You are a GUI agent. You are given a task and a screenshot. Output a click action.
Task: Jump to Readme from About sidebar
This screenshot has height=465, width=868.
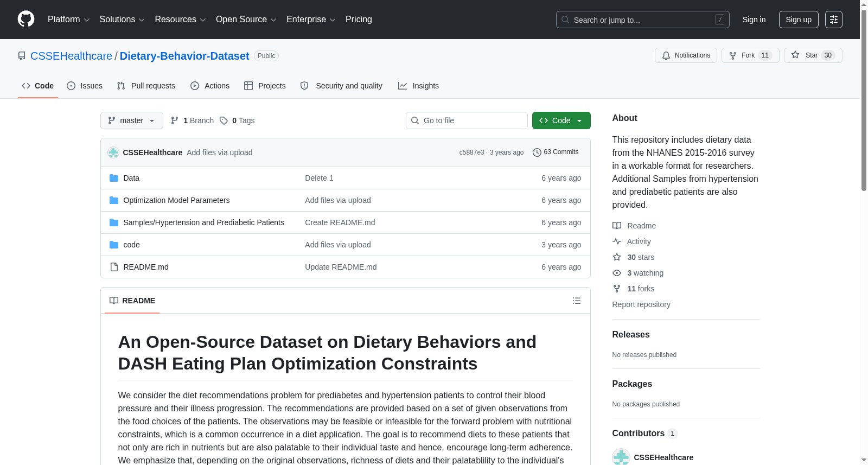tap(634, 226)
